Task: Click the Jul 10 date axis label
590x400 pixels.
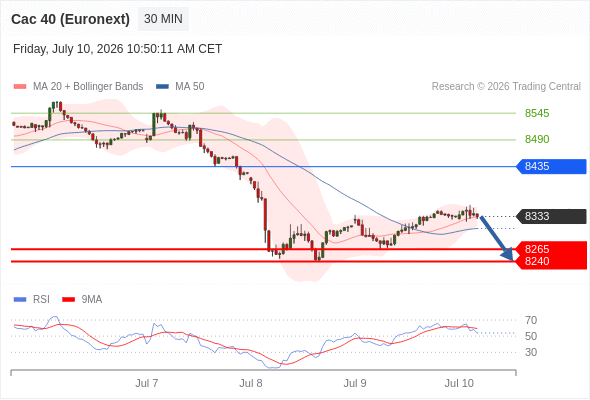Action: pyautogui.click(x=459, y=383)
